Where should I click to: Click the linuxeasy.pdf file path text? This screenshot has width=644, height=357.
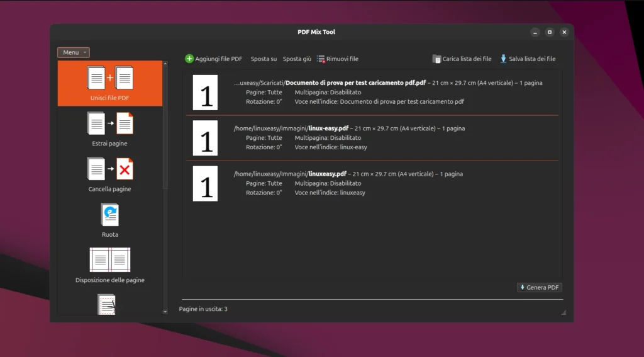coord(290,174)
